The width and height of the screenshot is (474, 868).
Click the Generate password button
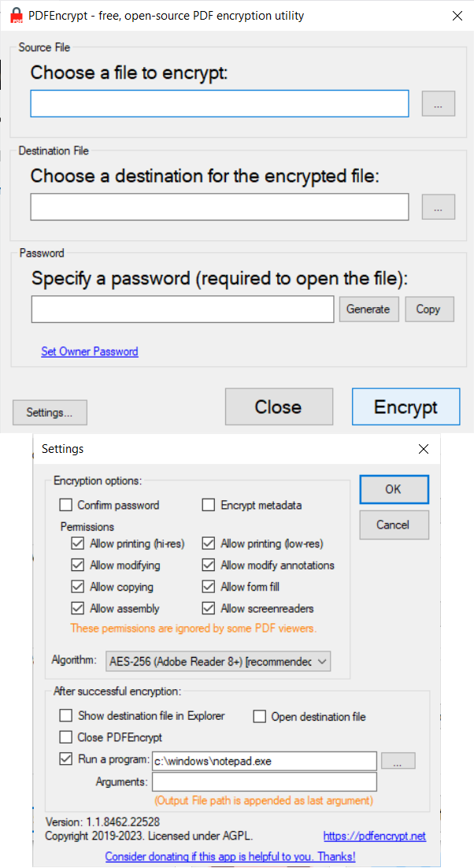pyautogui.click(x=368, y=309)
